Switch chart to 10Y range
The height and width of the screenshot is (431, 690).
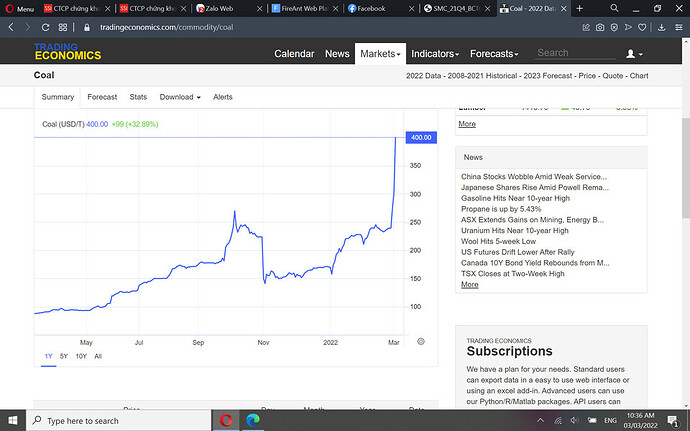[x=81, y=356]
